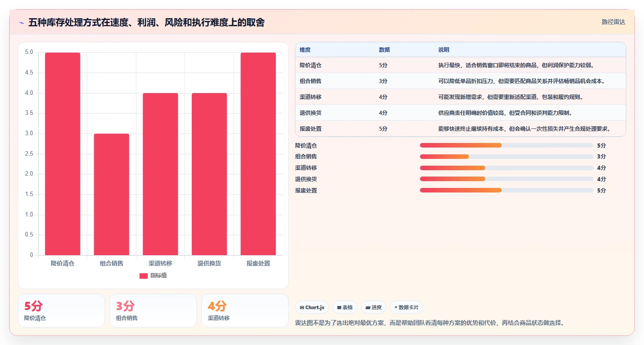
Task: Open the 5分 降价清仓 data card
Action: 61,310
